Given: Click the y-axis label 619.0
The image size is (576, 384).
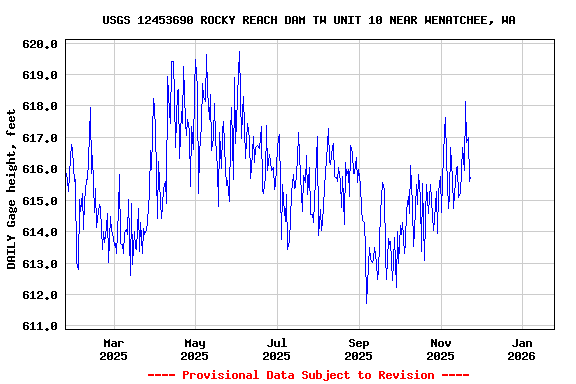Looking at the screenshot, I should pyautogui.click(x=40, y=75).
